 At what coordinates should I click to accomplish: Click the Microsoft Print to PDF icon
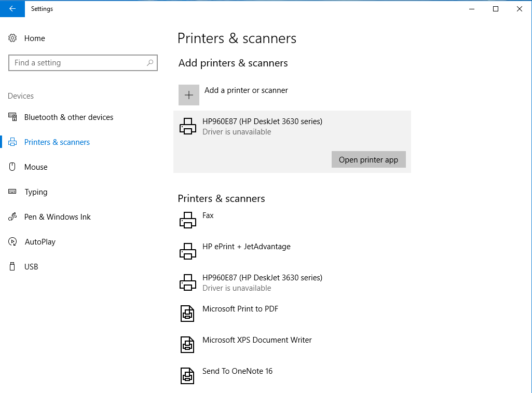coord(187,314)
